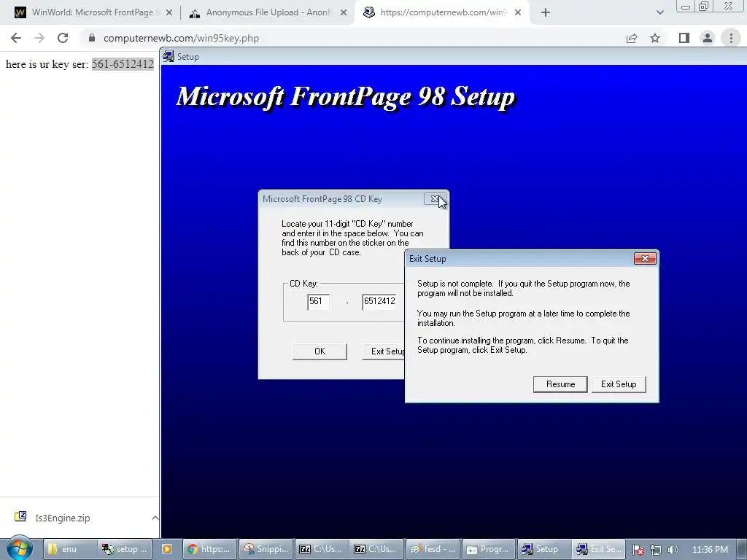Click Show desktop strip beside the clock

tap(742, 549)
